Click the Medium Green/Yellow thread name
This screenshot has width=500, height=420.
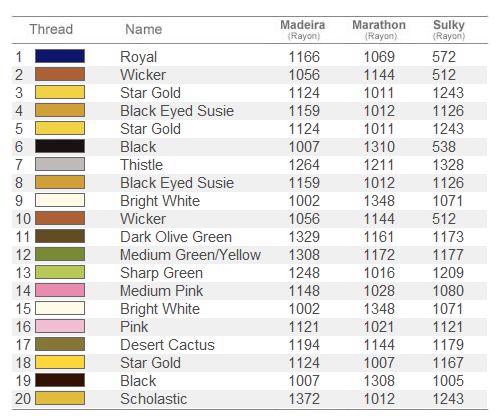[191, 255]
